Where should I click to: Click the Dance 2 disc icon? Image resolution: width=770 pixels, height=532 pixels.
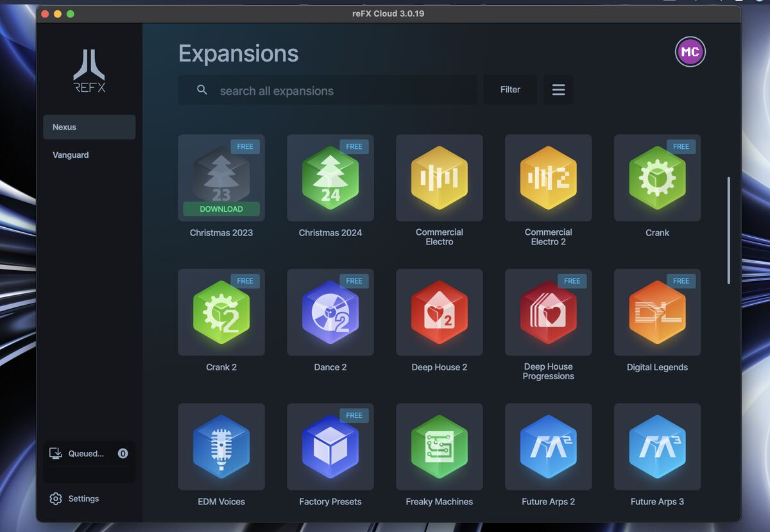330,313
